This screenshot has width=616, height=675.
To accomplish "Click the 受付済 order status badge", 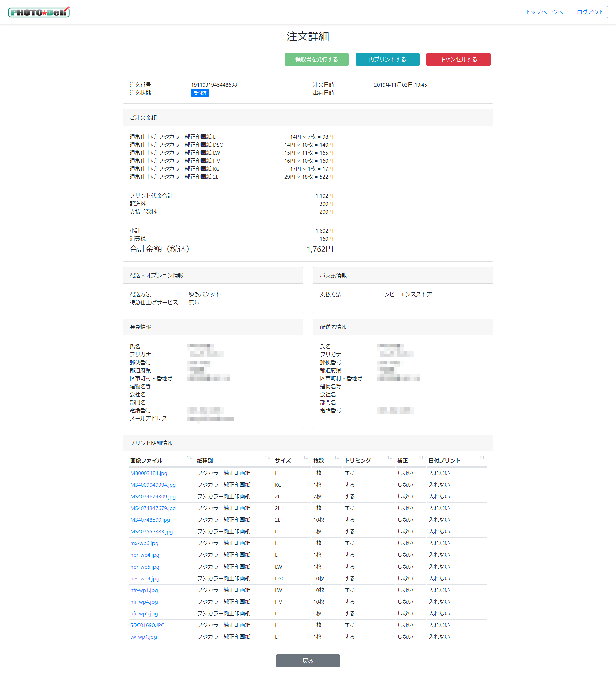I will (x=200, y=93).
